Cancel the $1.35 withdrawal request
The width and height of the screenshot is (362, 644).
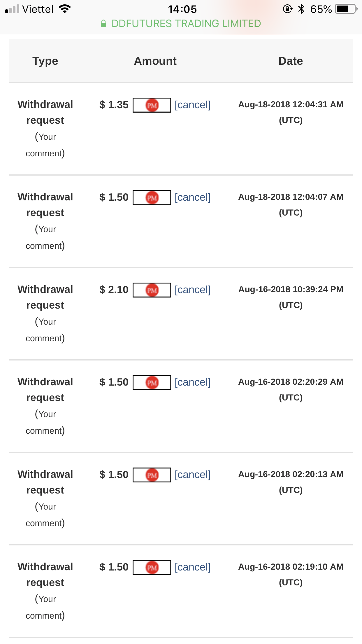tap(192, 105)
